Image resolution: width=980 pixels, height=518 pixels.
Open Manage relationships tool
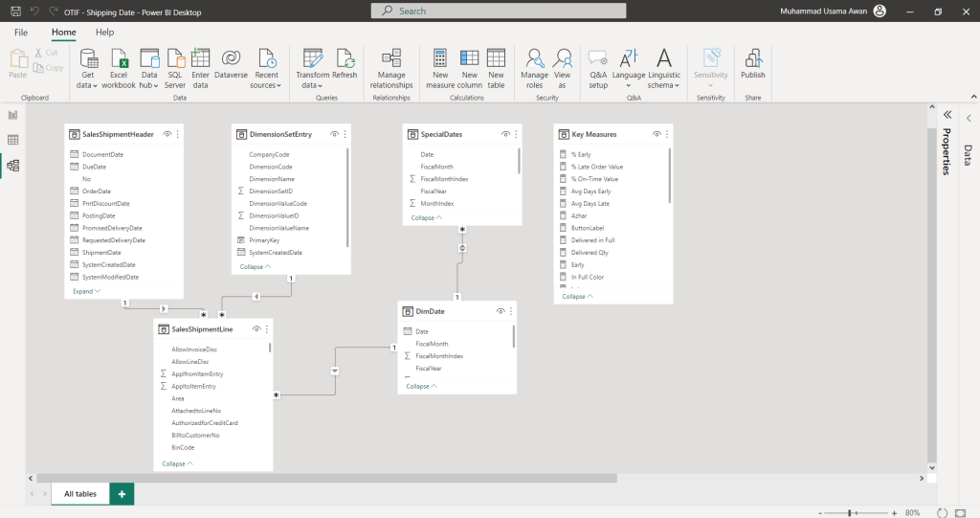click(390, 57)
